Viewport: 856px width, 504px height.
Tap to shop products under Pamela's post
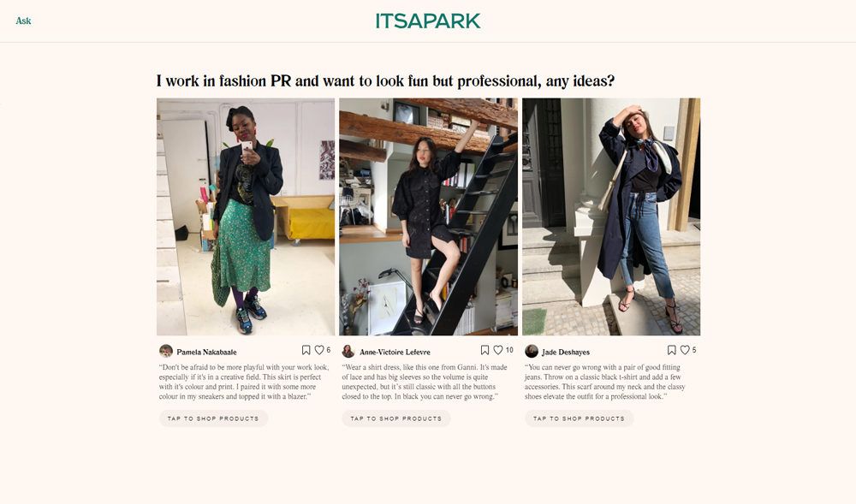tap(213, 418)
